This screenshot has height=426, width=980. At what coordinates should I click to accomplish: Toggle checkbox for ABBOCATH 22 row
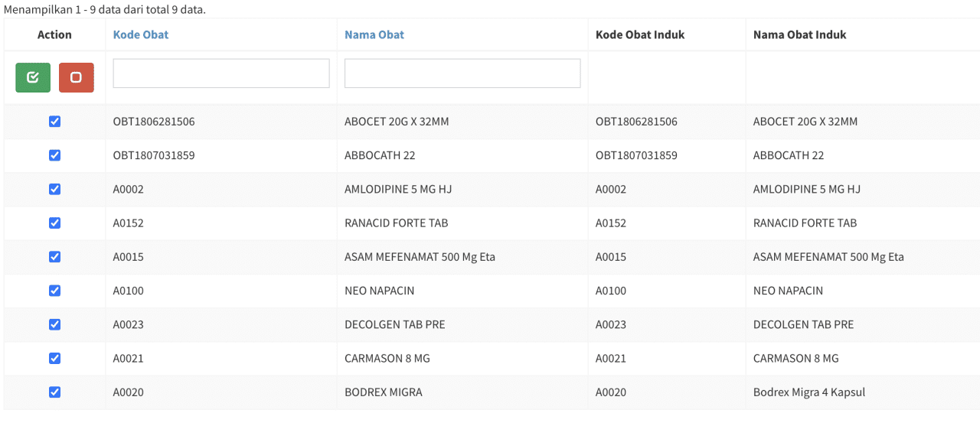54,155
